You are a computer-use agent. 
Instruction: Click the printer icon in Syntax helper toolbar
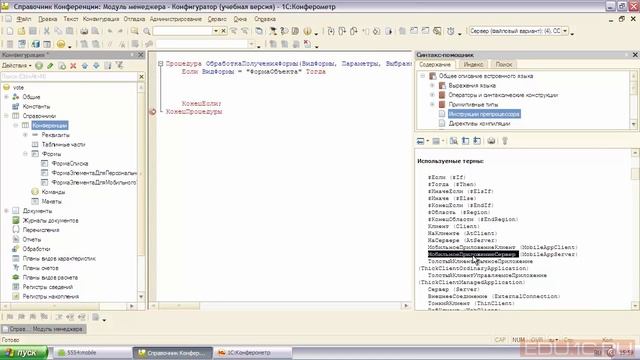click(491, 141)
